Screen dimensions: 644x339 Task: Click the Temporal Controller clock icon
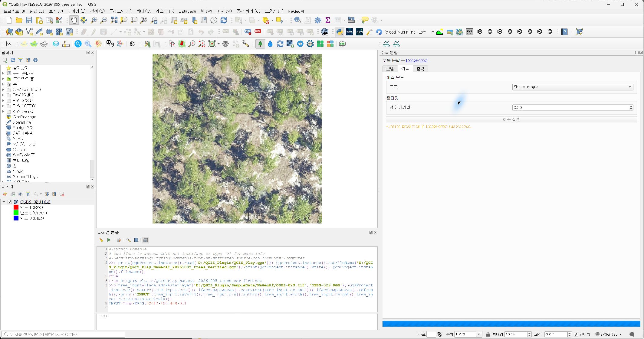(x=214, y=20)
